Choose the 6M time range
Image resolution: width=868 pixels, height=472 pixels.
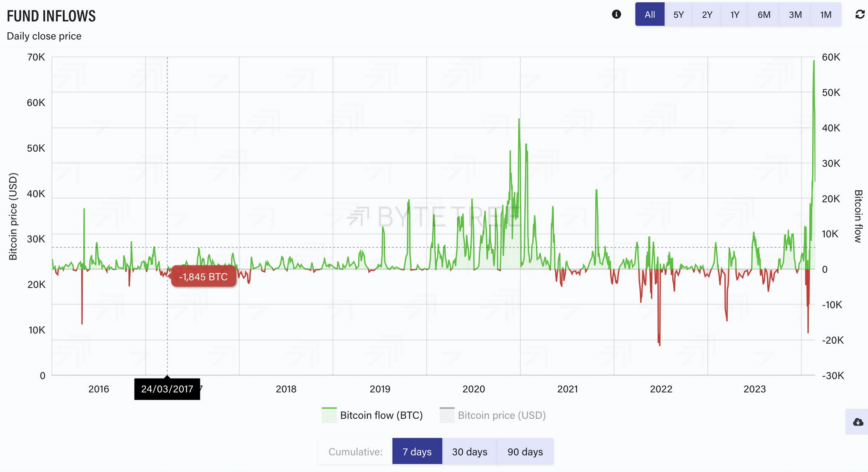click(764, 14)
